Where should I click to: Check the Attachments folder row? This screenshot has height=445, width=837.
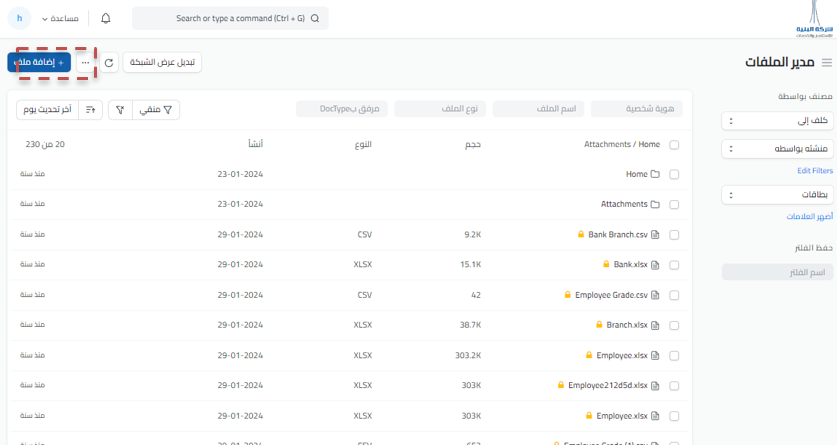pos(674,204)
